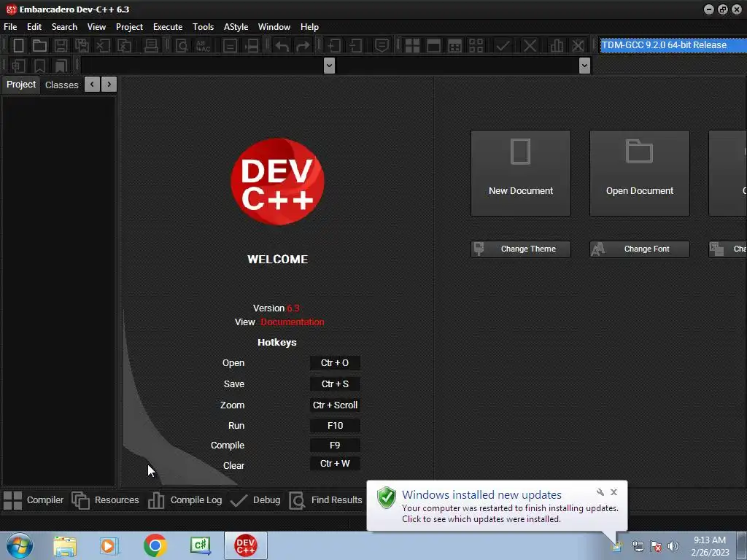747x560 pixels.
Task: Open the Windows Start button
Action: click(20, 545)
